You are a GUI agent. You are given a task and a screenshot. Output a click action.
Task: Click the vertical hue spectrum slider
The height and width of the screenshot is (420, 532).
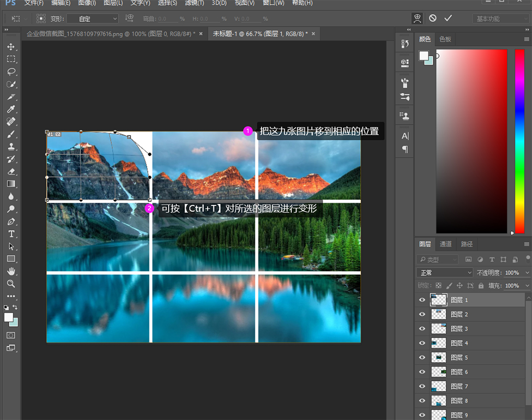tap(519, 141)
